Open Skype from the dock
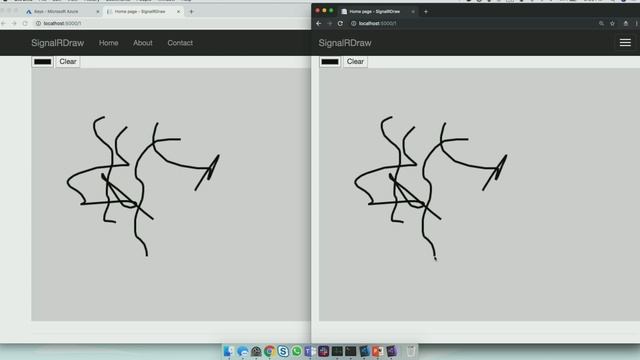This screenshot has width=640, height=360. 283,351
